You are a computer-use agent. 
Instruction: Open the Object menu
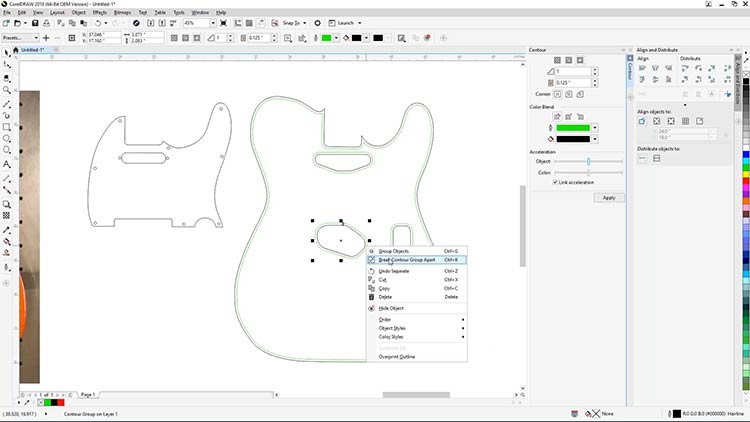pos(78,12)
